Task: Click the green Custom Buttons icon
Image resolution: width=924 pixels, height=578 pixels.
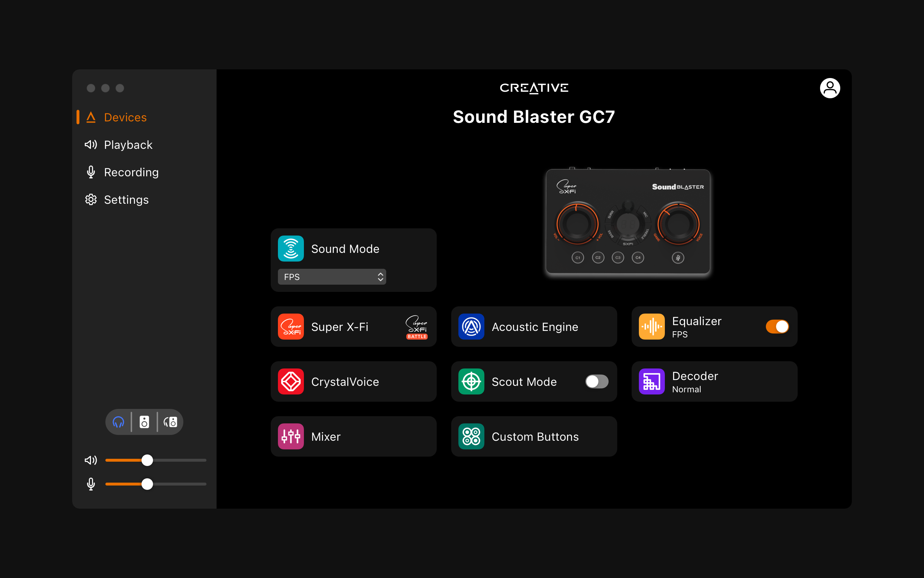Action: (x=471, y=436)
